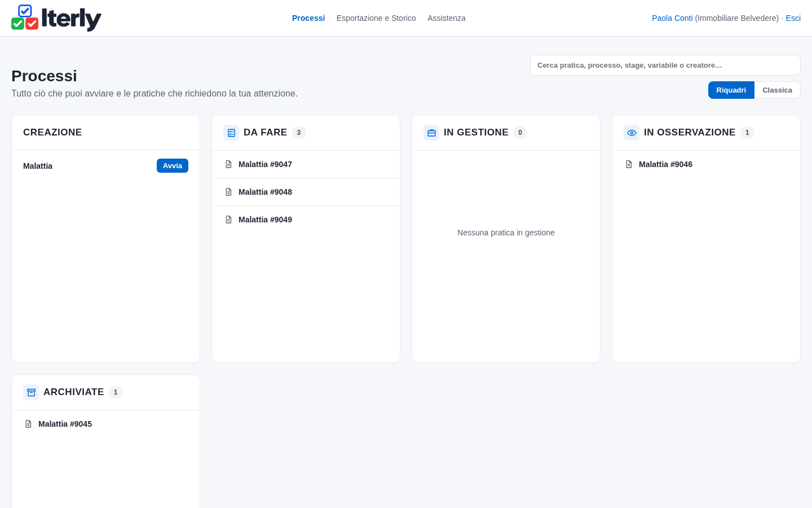The height and width of the screenshot is (508, 812).
Task: Open Paola Conti profile link
Action: pyautogui.click(x=672, y=18)
